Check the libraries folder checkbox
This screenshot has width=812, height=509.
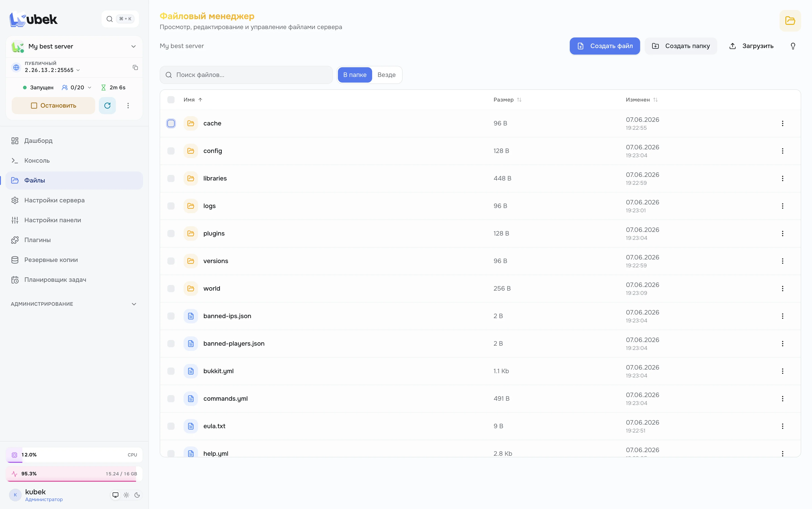pyautogui.click(x=171, y=178)
